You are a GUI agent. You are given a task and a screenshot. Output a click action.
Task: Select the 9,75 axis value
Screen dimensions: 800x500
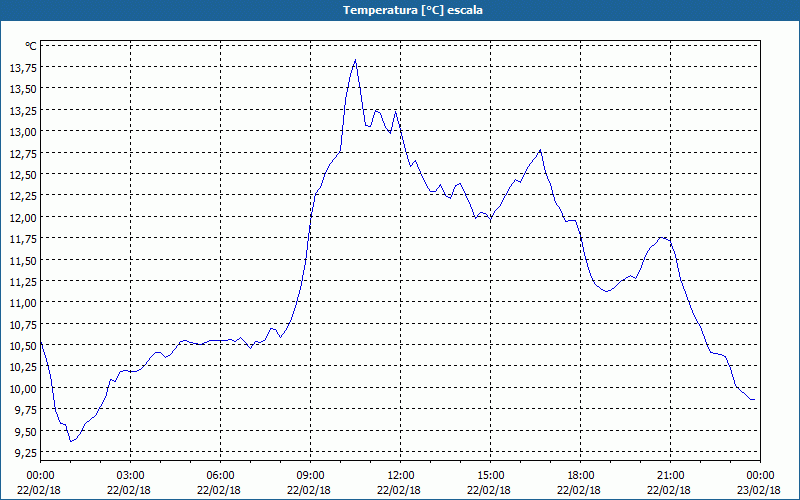tap(26, 410)
